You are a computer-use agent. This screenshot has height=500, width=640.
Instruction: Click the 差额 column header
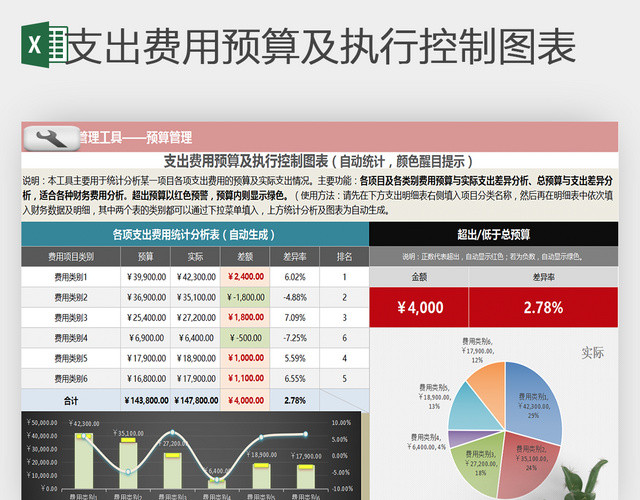(245, 257)
